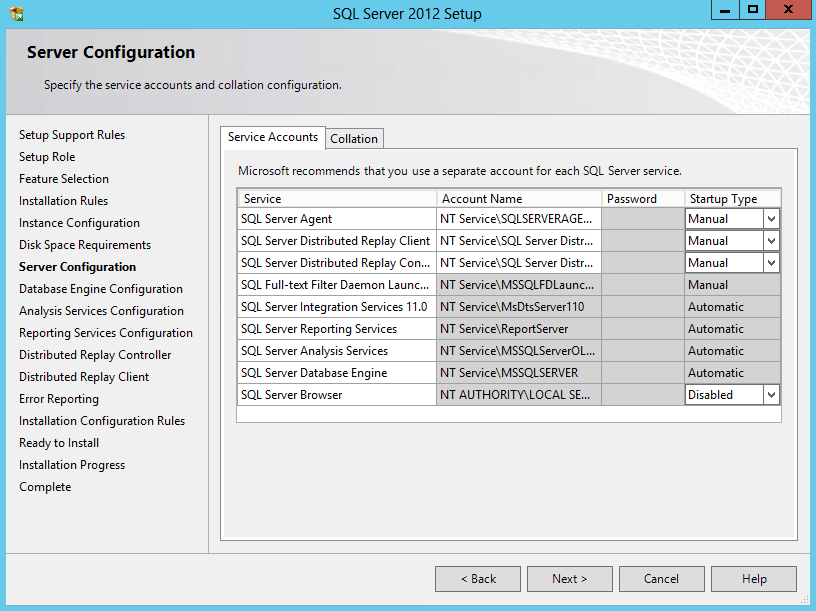This screenshot has width=816, height=611.
Task: Select 'Complete' step in sidebar
Action: pyautogui.click(x=45, y=487)
